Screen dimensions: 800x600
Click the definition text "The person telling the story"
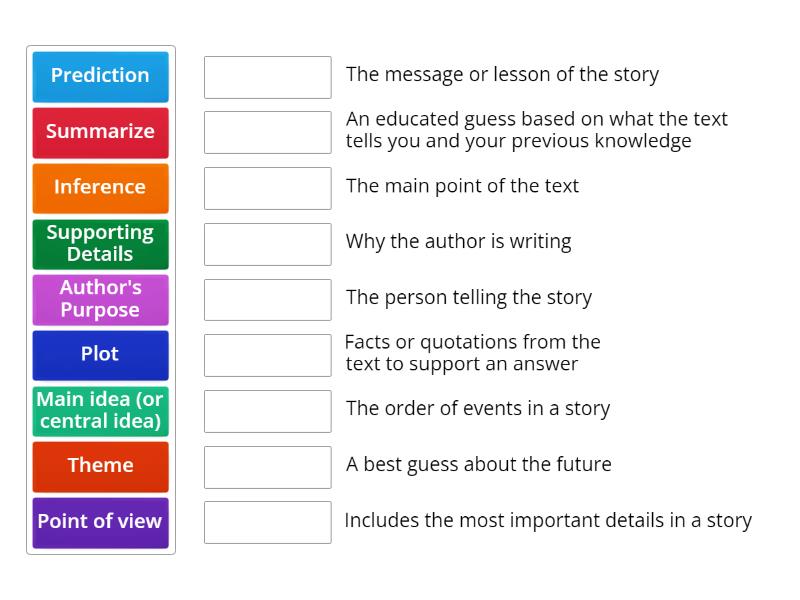pos(468,298)
